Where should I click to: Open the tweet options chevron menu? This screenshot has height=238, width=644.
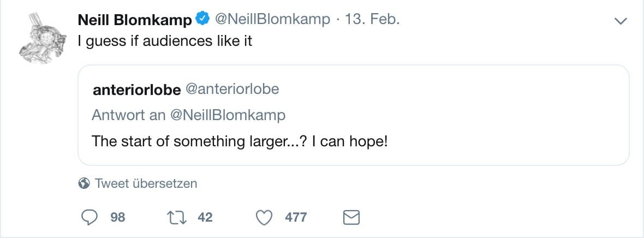tap(621, 21)
